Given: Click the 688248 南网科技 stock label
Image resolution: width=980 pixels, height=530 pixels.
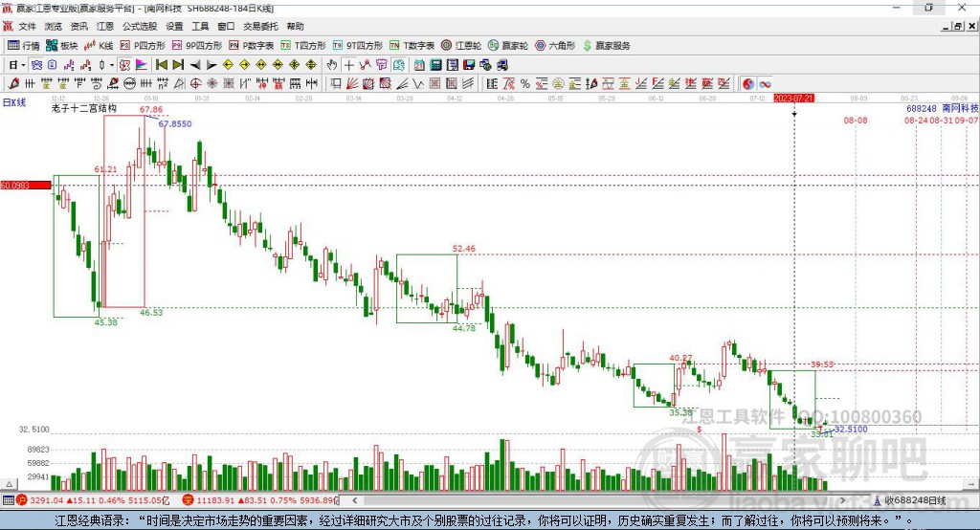Looking at the screenshot, I should tap(942, 109).
